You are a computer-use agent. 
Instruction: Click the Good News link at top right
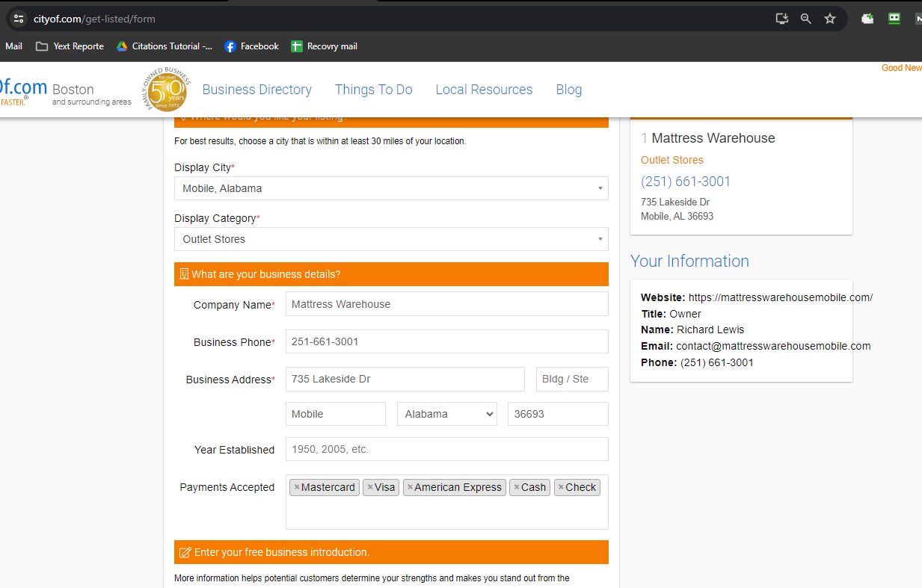click(x=902, y=68)
